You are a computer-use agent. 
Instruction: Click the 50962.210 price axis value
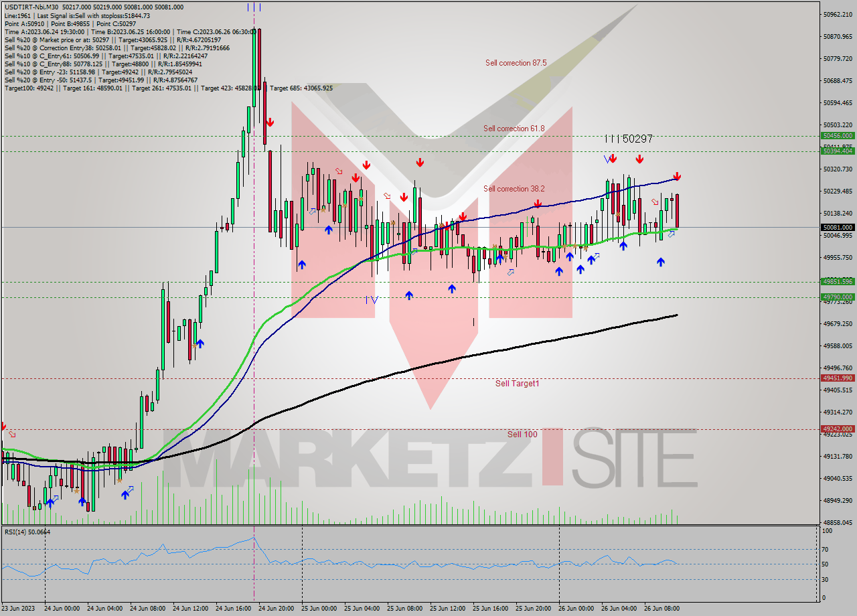click(x=838, y=14)
